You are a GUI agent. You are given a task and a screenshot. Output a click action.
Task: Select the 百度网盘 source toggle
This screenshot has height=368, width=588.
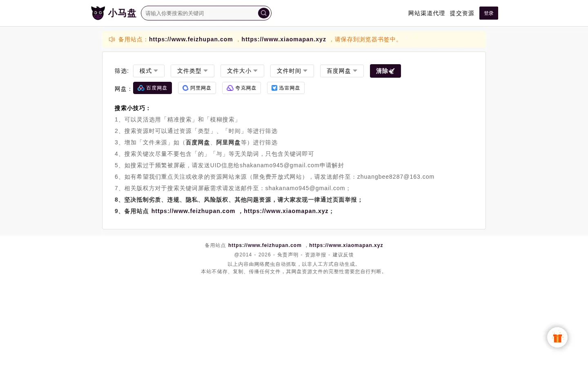(x=152, y=88)
